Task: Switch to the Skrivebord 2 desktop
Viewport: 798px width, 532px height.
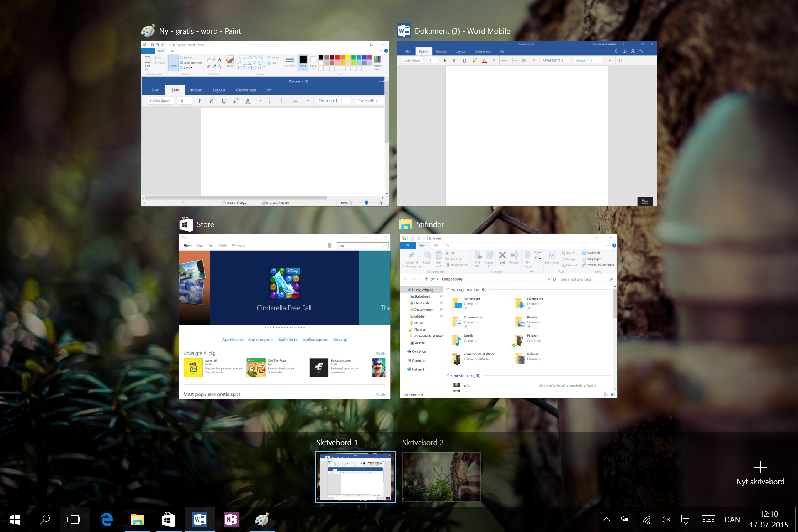Action: point(441,477)
